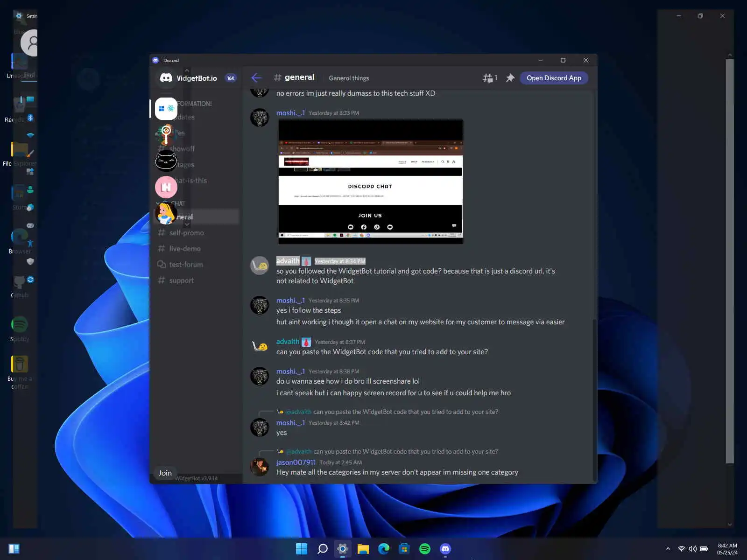
Task: Click the Join button in Discord sidebar
Action: (165, 473)
